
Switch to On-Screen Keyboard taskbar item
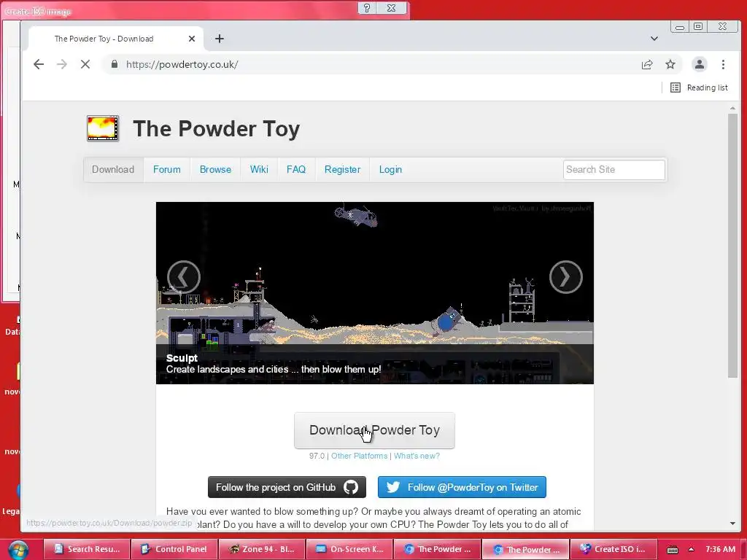tap(349, 549)
